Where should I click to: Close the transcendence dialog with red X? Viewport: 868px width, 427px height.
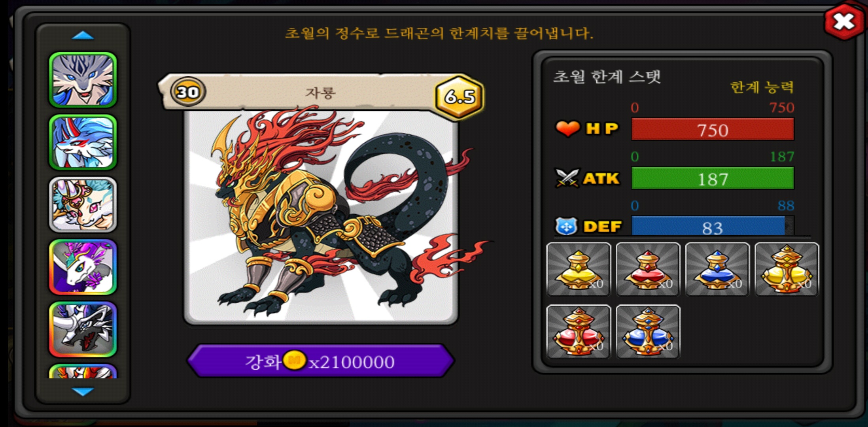coord(844,22)
